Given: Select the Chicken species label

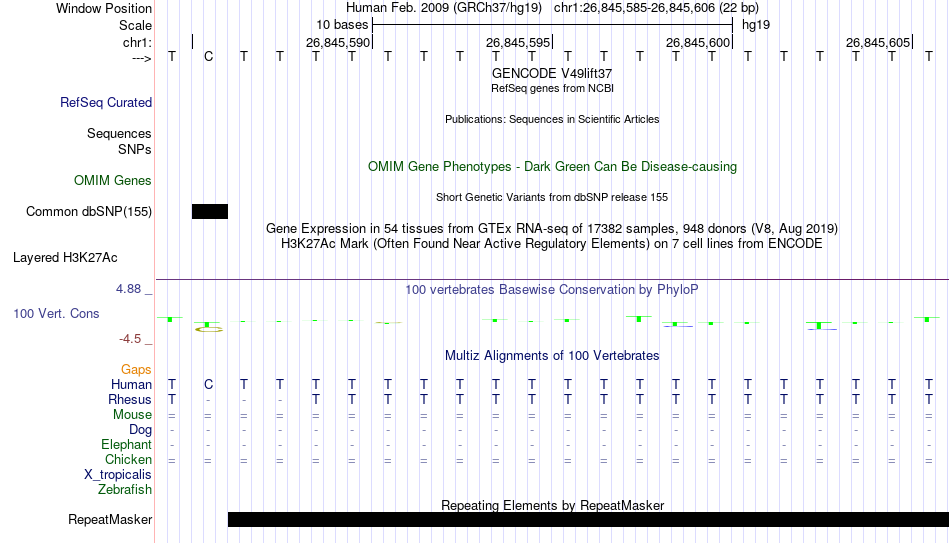Looking at the screenshot, I should pos(128,460).
